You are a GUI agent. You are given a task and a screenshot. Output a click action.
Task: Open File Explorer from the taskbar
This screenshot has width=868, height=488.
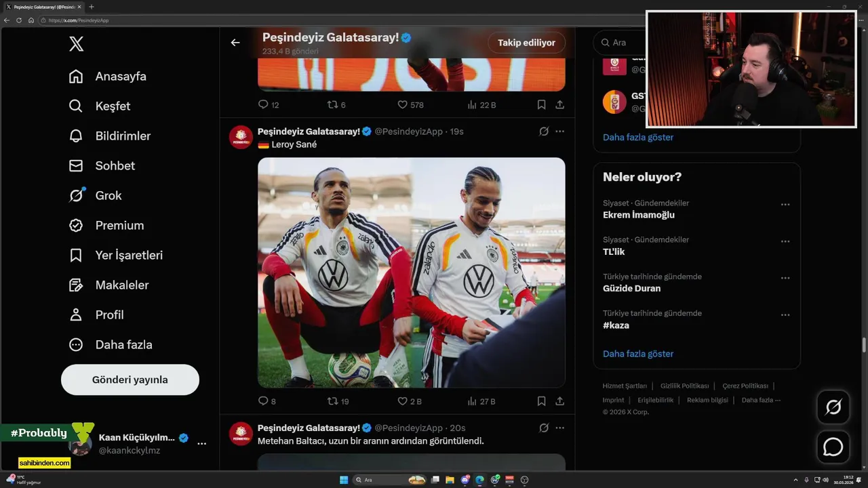coord(450,480)
